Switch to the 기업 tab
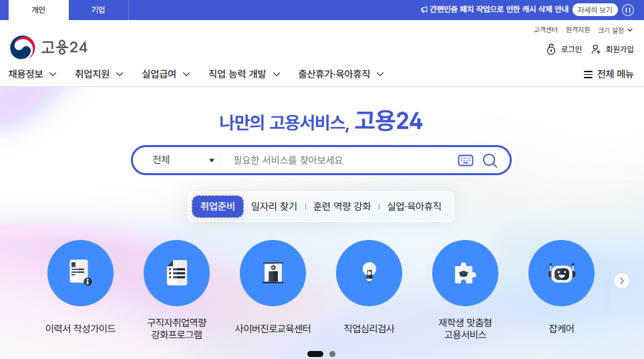 [99, 10]
